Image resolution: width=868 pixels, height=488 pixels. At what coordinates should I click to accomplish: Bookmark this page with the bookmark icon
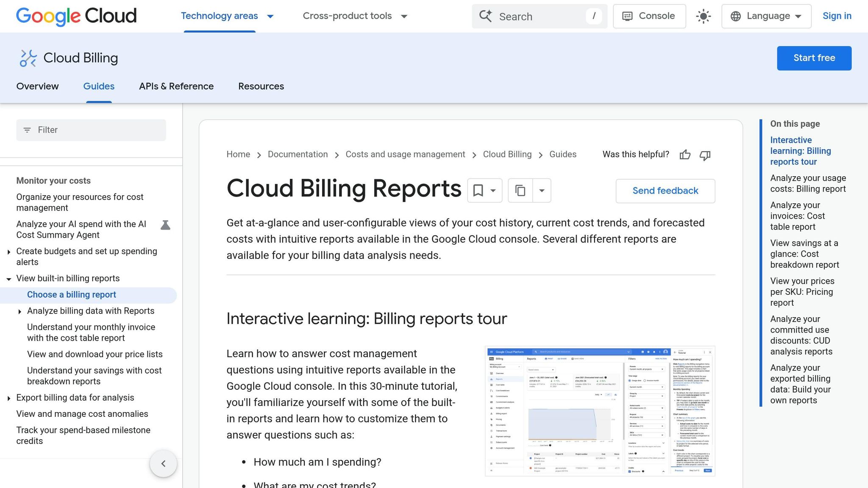pyautogui.click(x=478, y=191)
